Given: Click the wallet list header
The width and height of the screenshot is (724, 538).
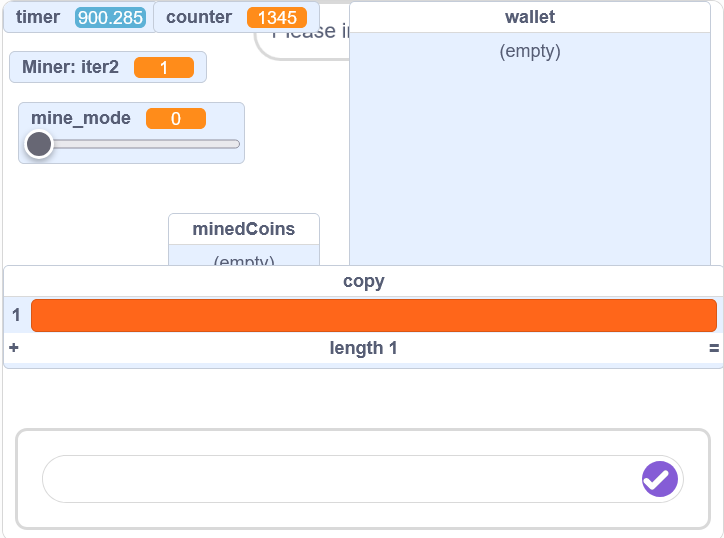Looking at the screenshot, I should coord(530,17).
